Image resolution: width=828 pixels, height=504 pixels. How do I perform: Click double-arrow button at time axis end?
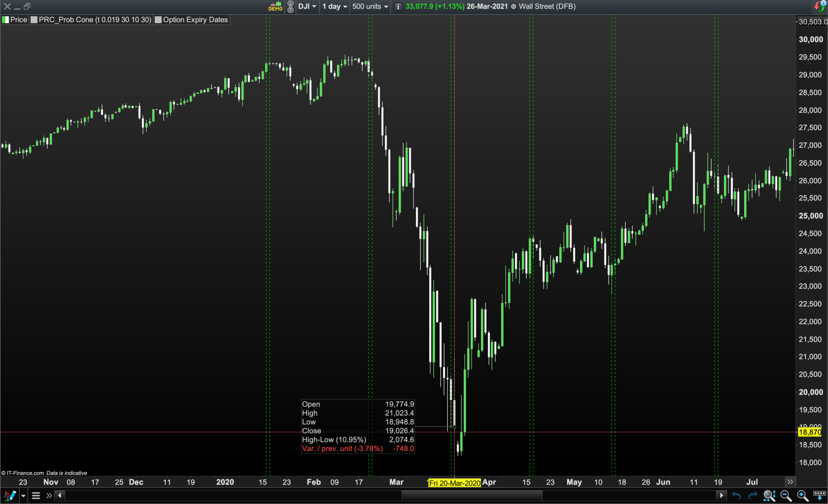coord(790,482)
